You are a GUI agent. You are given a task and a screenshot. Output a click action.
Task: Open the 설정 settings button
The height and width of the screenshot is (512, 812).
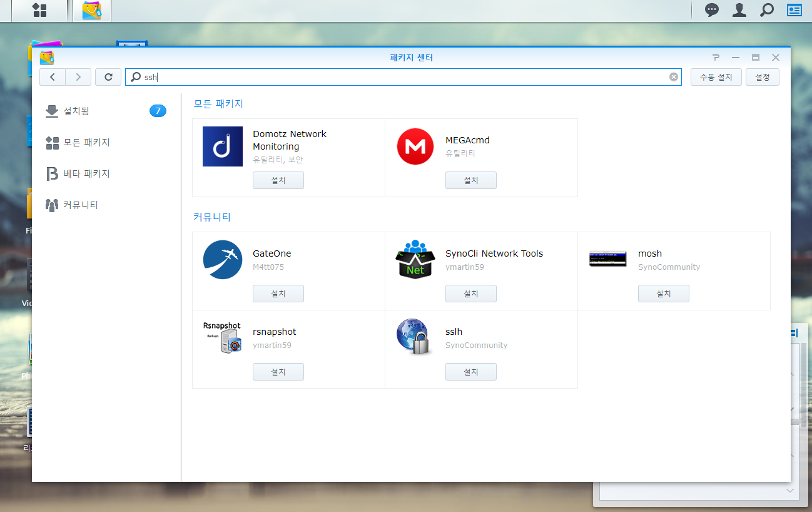(763, 77)
